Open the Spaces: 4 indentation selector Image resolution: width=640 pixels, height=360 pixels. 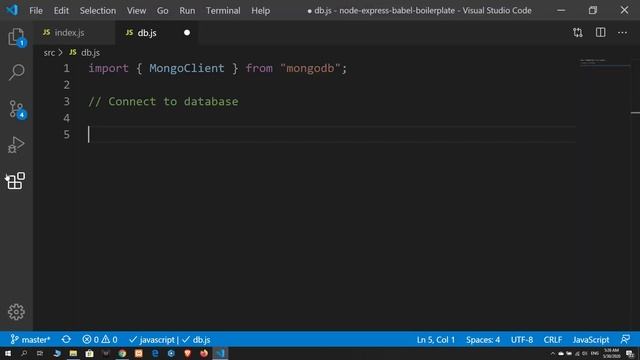coord(483,339)
